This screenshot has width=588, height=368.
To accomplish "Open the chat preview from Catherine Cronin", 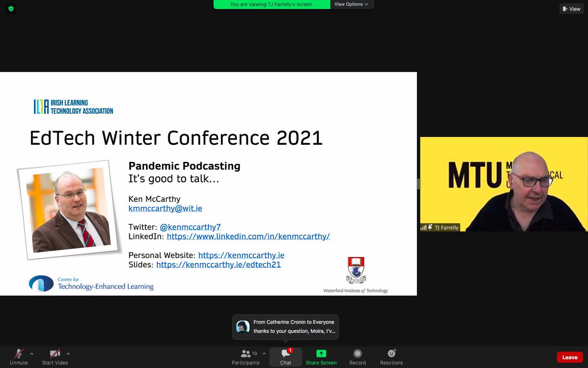I will coord(286,327).
